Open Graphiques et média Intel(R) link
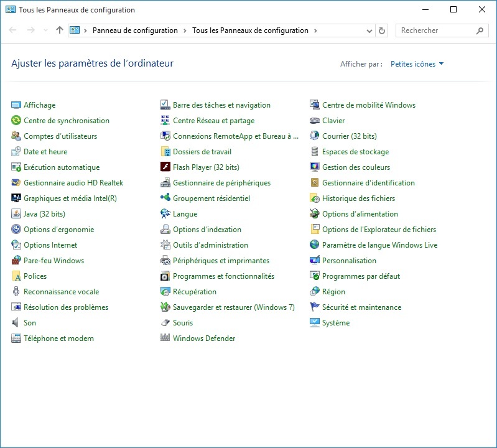The image size is (497, 448). (x=70, y=198)
